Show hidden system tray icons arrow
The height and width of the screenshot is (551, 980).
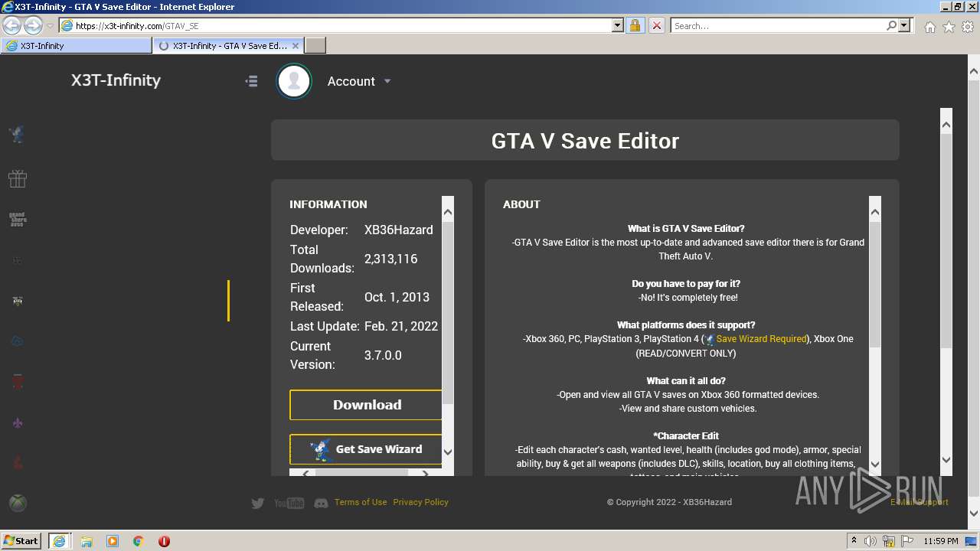point(854,541)
